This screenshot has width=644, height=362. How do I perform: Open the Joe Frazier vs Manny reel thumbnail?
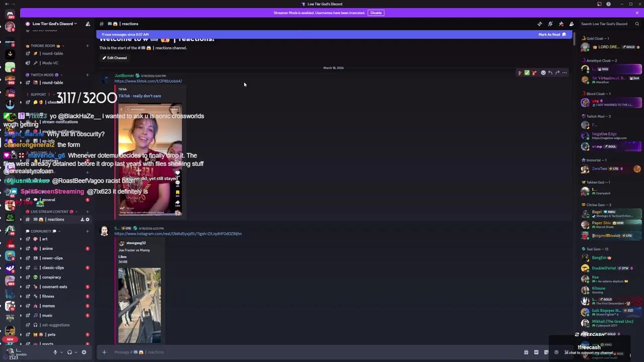(139, 305)
